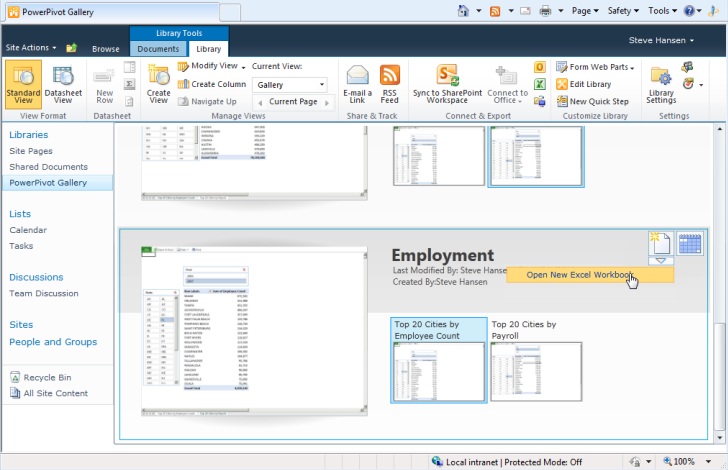
Task: Open the zoom level 100% dropdown
Action: click(x=708, y=462)
